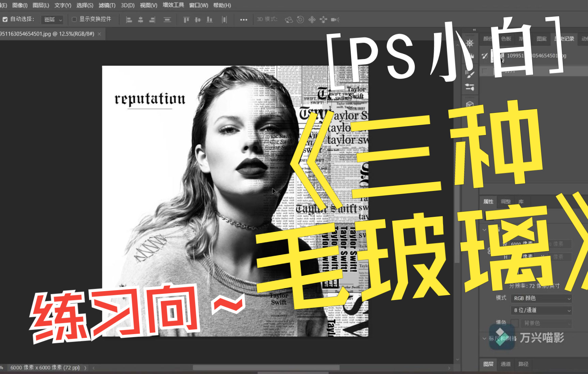
Task: Select the align horizontal centers icon
Action: [140, 20]
